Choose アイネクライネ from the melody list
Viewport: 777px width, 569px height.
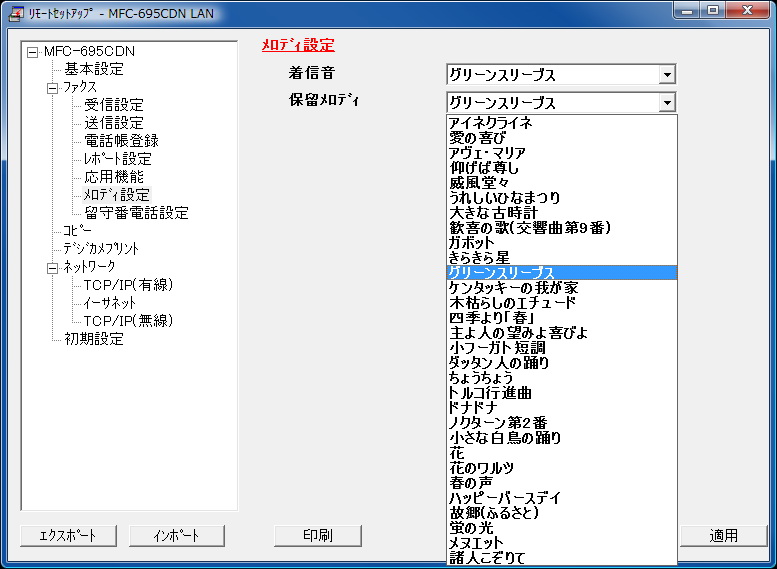(x=561, y=122)
